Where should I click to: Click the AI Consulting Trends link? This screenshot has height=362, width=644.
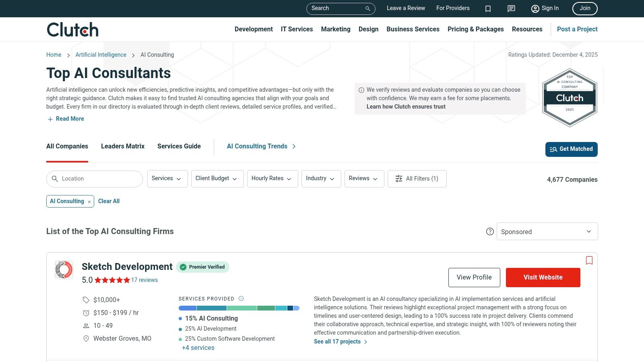pyautogui.click(x=257, y=146)
